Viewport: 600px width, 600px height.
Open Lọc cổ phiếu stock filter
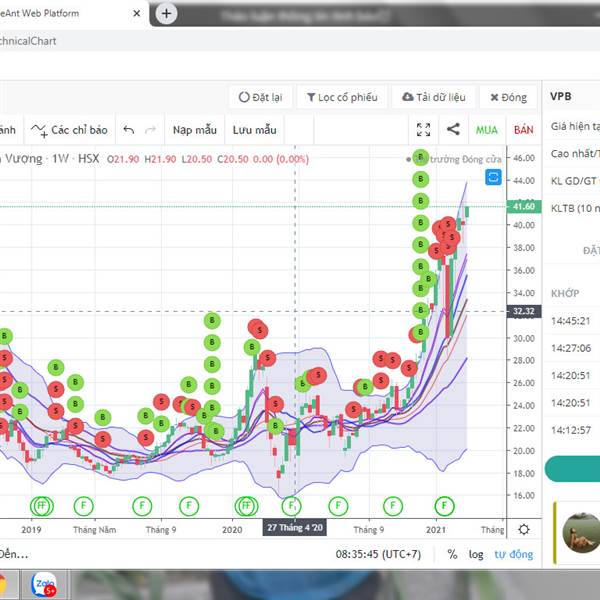pos(342,97)
